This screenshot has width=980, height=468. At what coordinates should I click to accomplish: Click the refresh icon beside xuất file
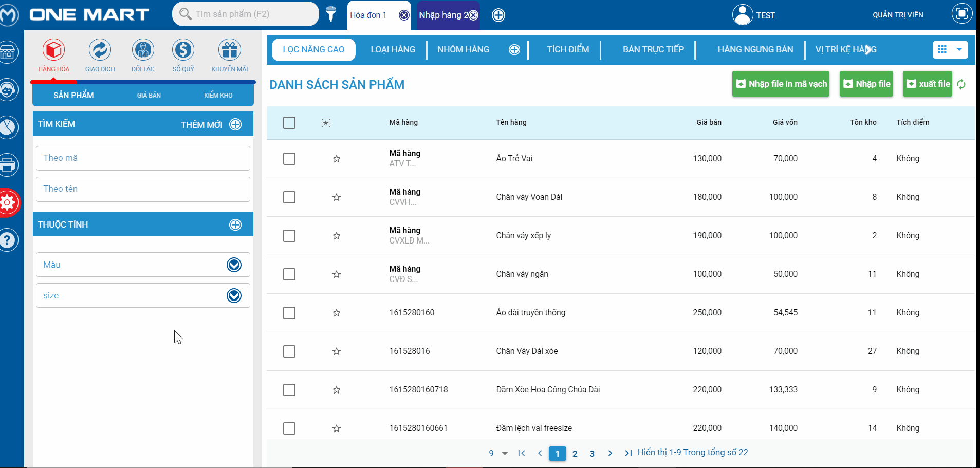click(x=961, y=84)
